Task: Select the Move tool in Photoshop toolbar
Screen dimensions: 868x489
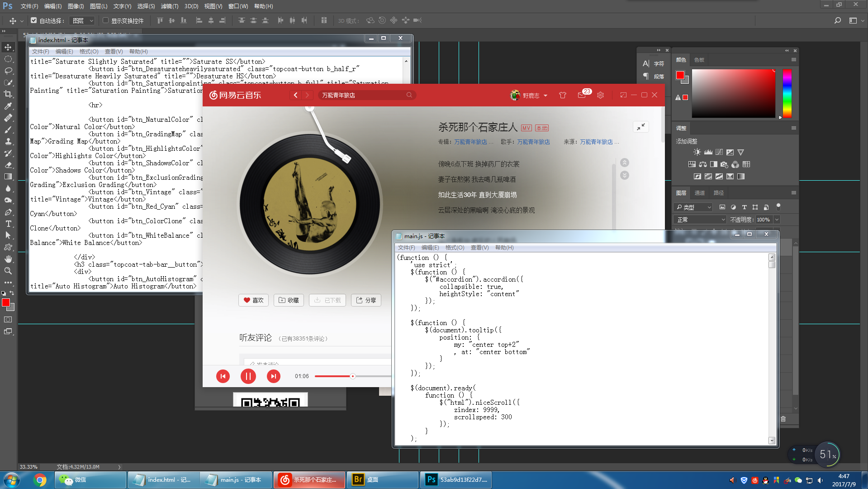Action: coord(8,47)
